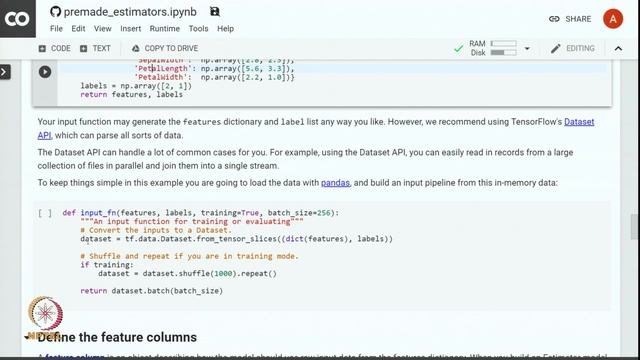Expand the left sidebar panel arrow
Viewport: 640px width, 360px height.
(x=5, y=72)
